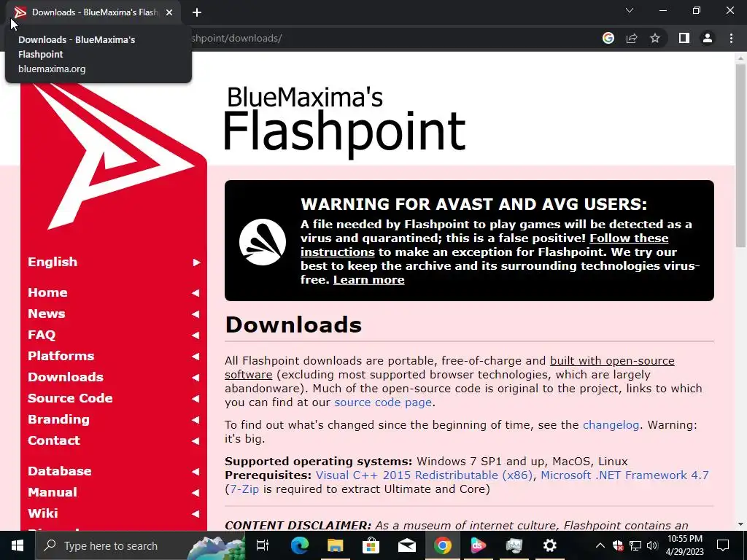Open Windows Start menu
747x560 pixels.
[x=18, y=545]
